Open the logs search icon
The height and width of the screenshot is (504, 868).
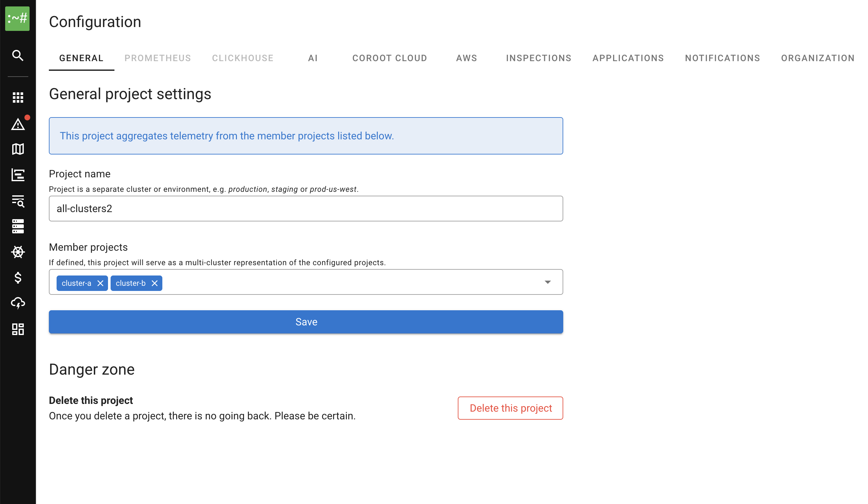click(18, 201)
